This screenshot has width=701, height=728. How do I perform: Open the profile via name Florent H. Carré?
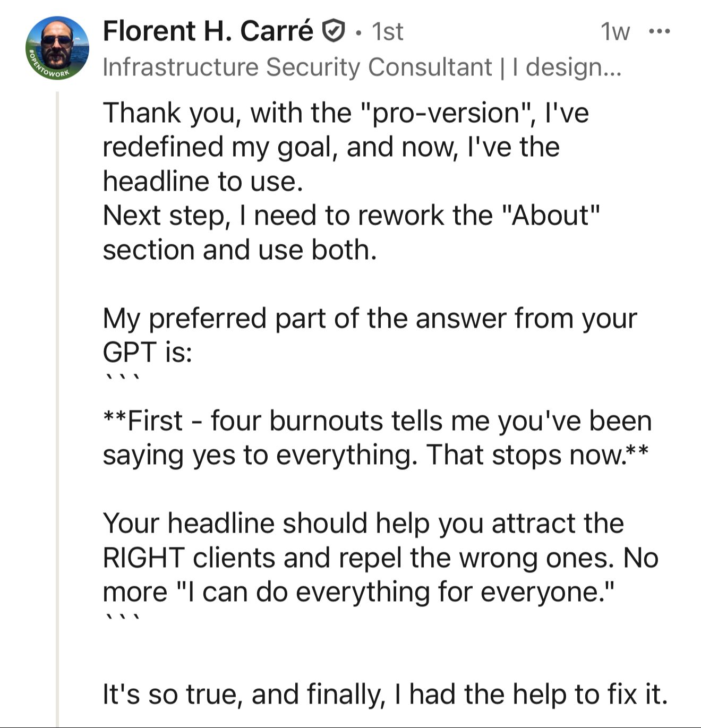tap(208, 31)
